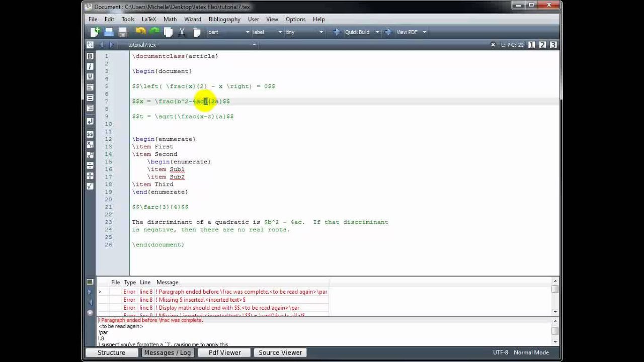Click the Cut scissors icon
Screen dimensions: 644x362
182,32
